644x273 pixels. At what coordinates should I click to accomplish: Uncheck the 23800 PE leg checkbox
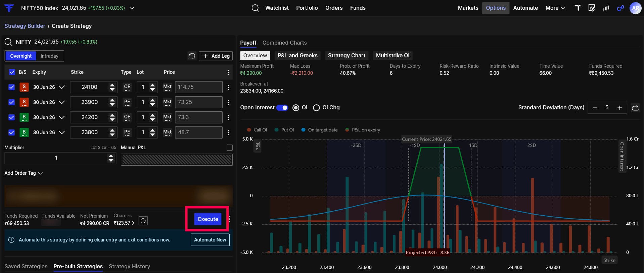coord(12,132)
